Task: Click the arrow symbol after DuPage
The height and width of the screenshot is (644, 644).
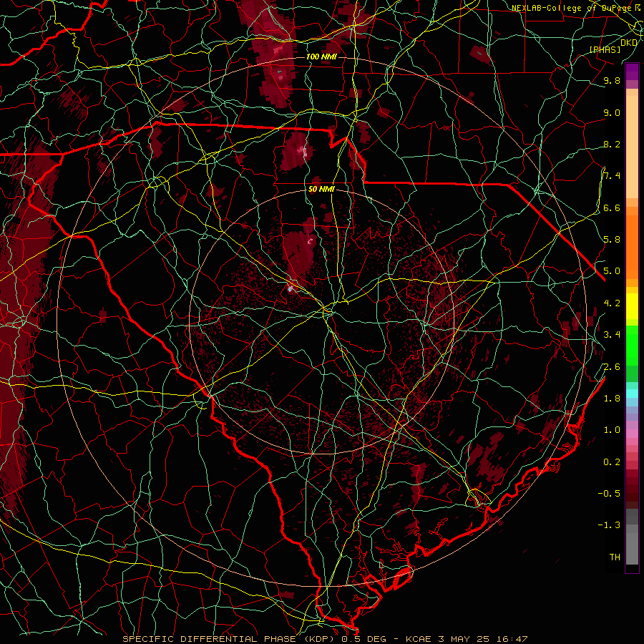Action: tap(637, 7)
